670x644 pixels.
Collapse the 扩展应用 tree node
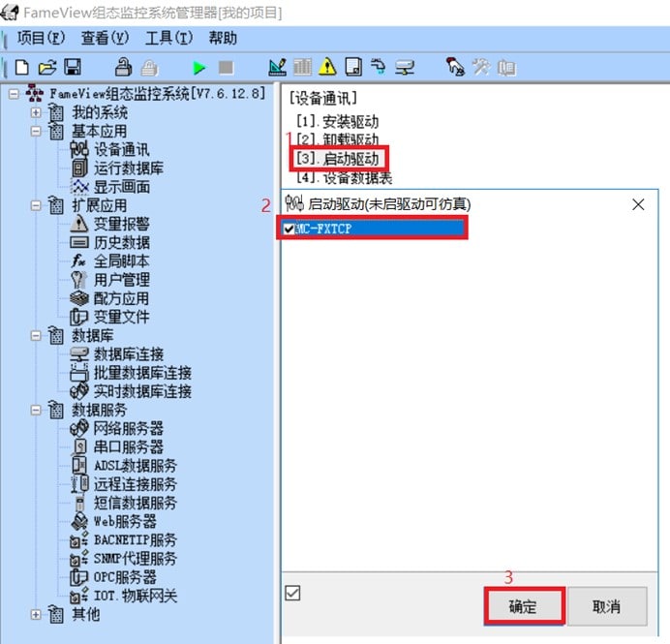[x=36, y=205]
